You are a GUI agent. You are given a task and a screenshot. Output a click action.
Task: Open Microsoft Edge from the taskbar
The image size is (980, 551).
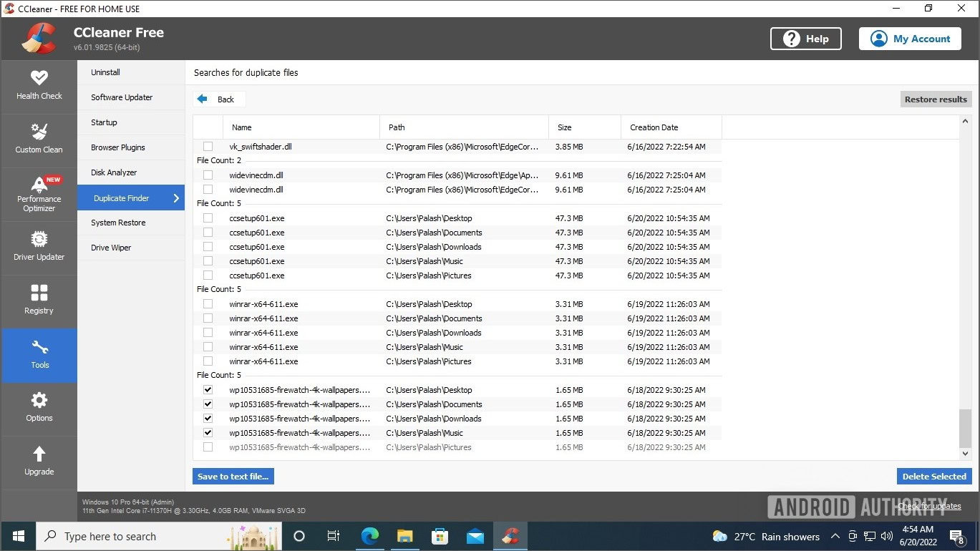click(369, 536)
